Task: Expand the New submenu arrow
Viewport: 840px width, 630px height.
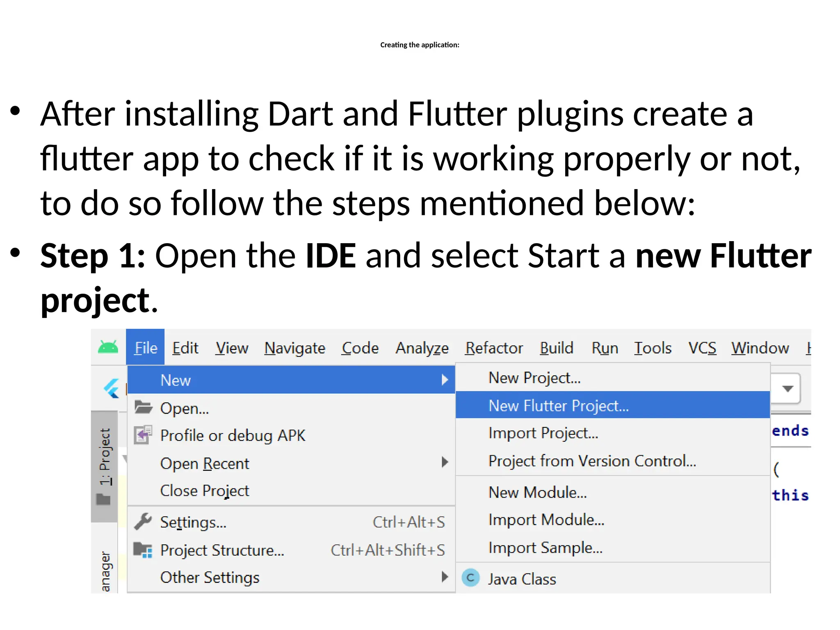Action: tap(445, 380)
